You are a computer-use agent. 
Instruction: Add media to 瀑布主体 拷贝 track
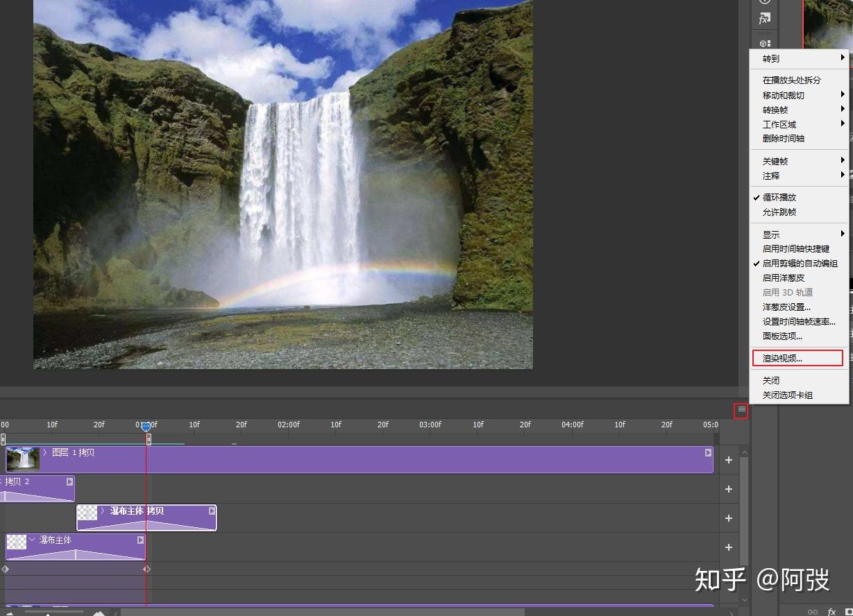[729, 518]
